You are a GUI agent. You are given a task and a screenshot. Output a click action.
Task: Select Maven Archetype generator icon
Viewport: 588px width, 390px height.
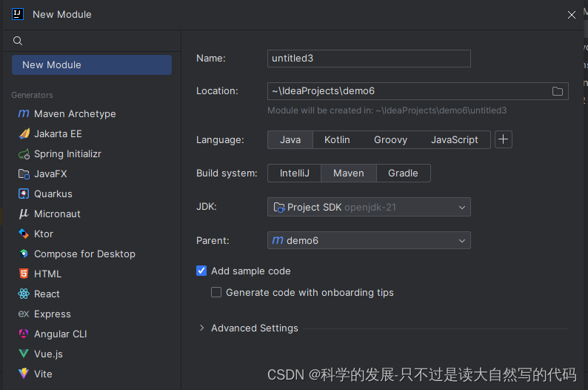point(24,113)
